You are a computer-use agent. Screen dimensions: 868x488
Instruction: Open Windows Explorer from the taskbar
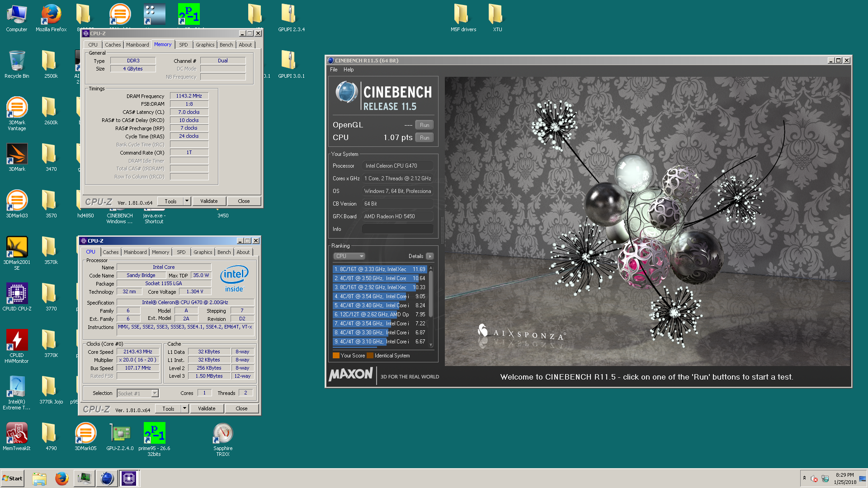pos(39,479)
